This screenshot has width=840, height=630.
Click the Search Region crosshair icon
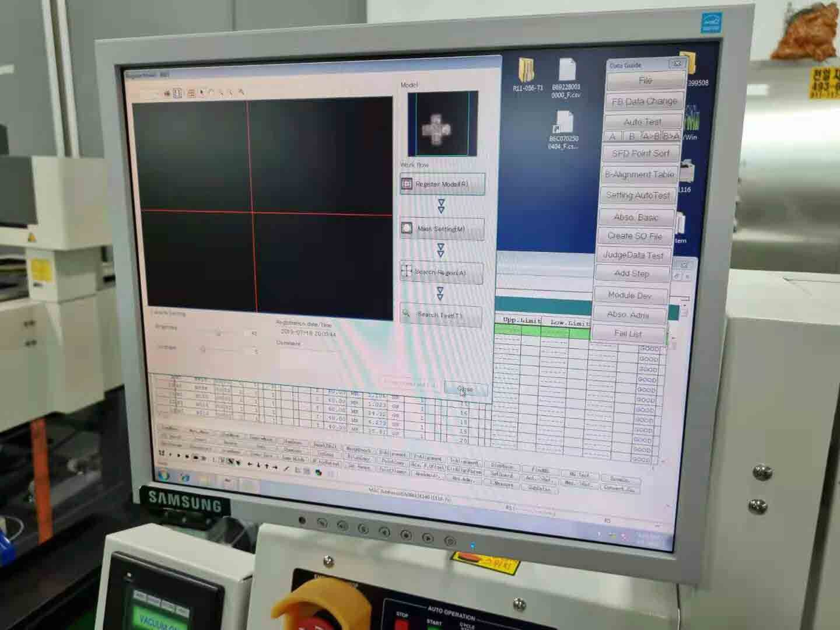tap(407, 271)
